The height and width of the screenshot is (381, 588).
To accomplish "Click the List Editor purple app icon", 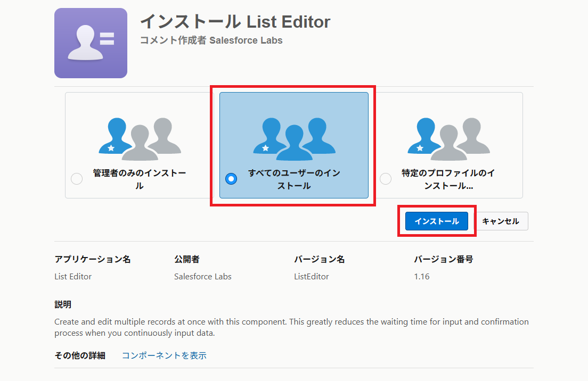I will point(91,43).
